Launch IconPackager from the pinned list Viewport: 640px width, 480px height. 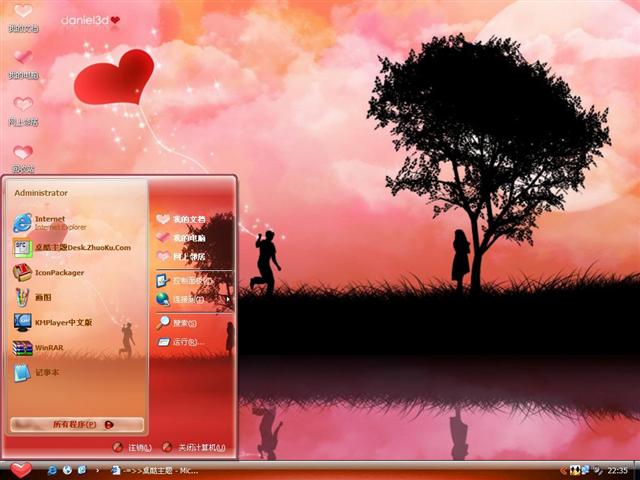(60, 272)
